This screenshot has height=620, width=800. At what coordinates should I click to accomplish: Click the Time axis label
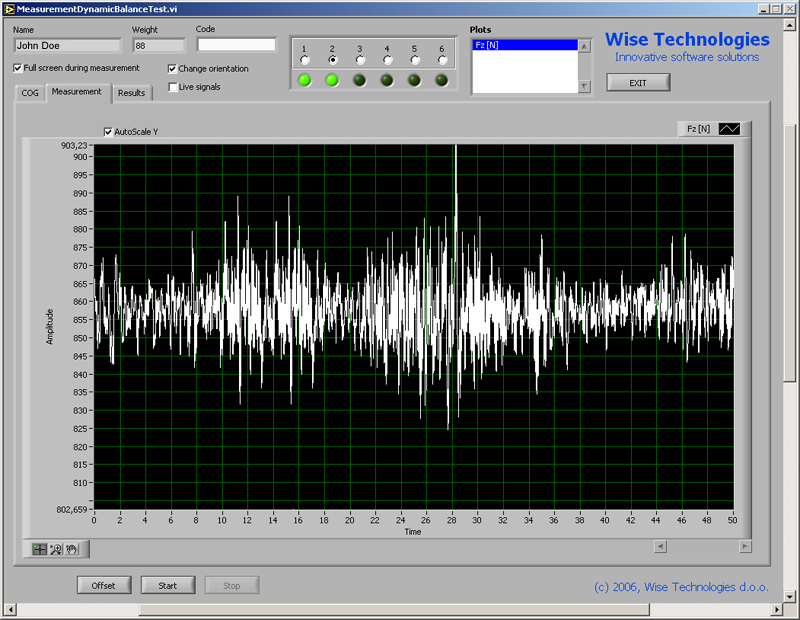click(413, 532)
